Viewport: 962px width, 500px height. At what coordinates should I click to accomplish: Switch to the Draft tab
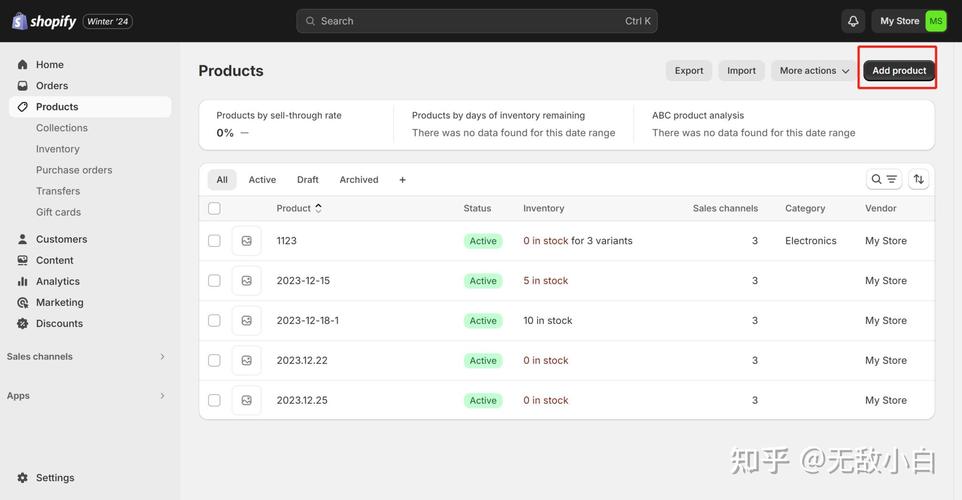point(307,180)
